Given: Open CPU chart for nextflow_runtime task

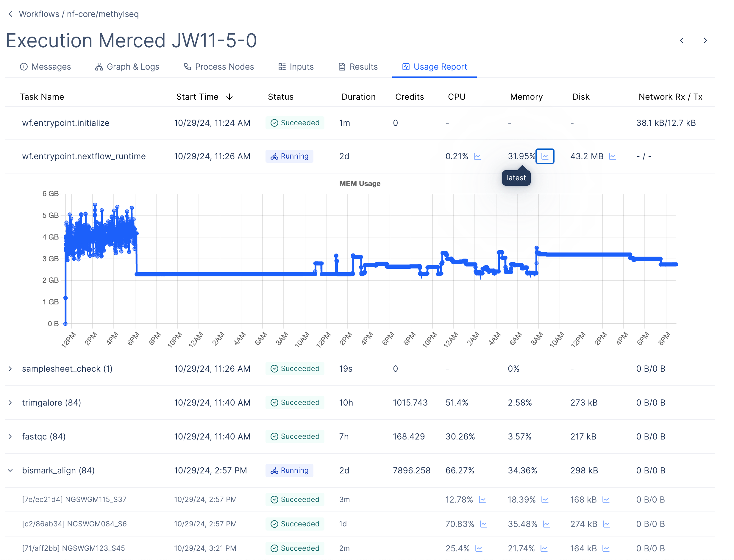Looking at the screenshot, I should click(477, 156).
